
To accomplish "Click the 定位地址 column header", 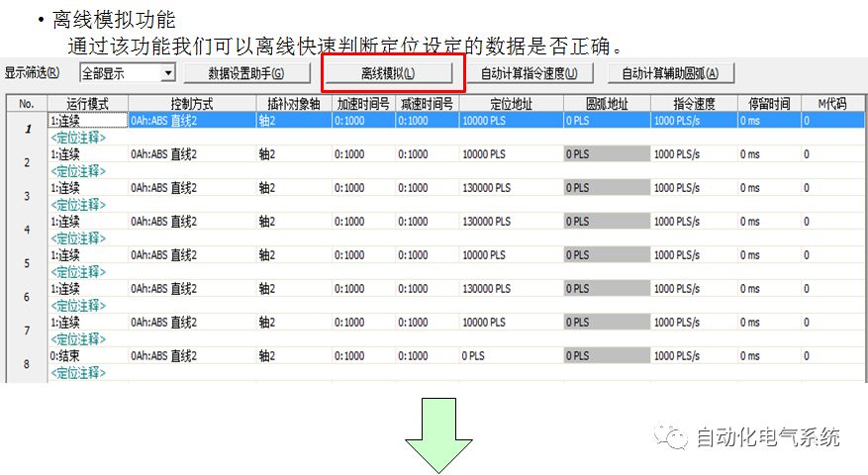I will (x=510, y=103).
